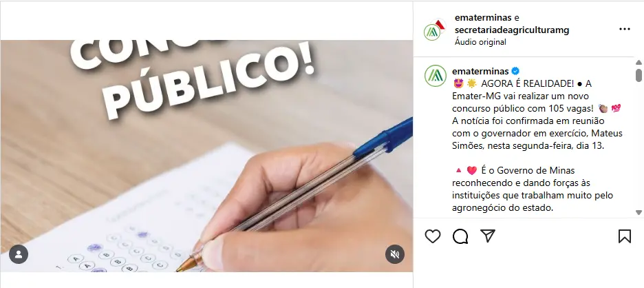Screen dimensions: 644x288
Task: Click the caption scrollbar thumb
Action: (638, 75)
